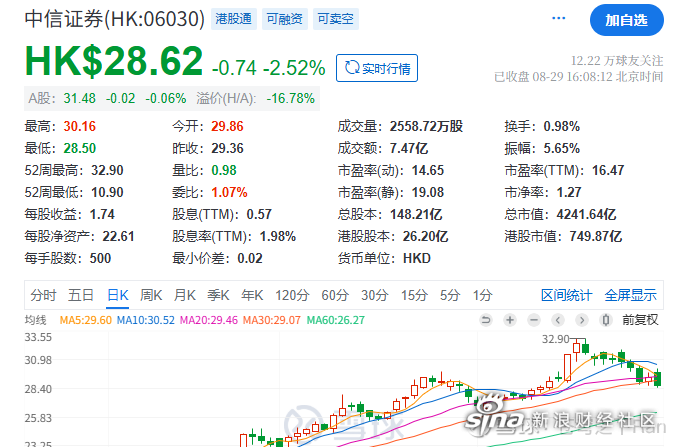The image size is (686, 447).
Task: Click the 总市值 value 4241.64亿
Action: click(x=586, y=214)
